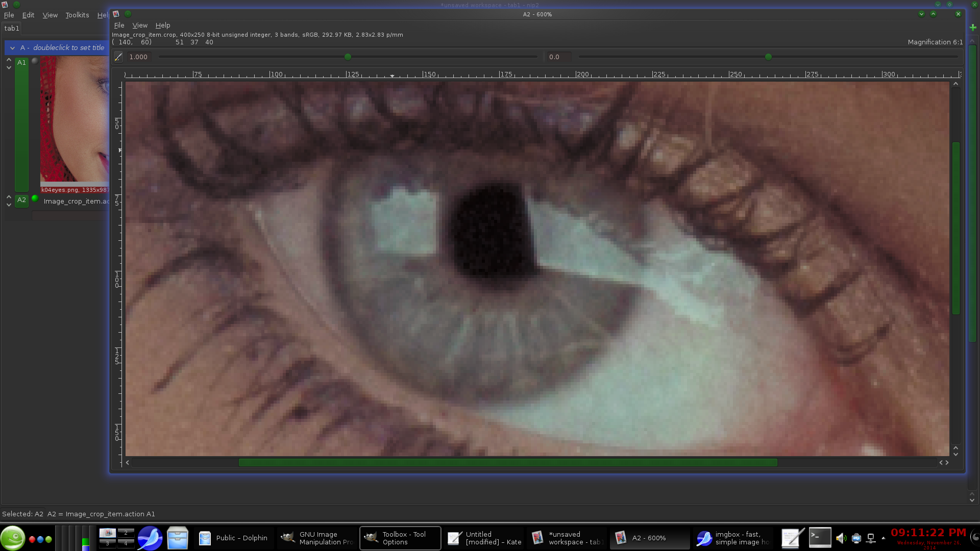Open View menu in the A2 image window
Screen dimensions: 980x551
pos(140,26)
